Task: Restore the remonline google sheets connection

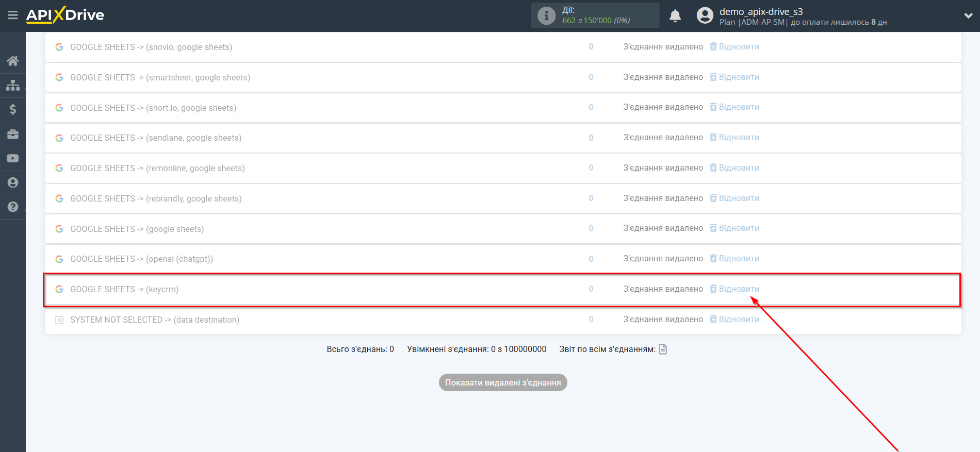Action: pos(734,168)
